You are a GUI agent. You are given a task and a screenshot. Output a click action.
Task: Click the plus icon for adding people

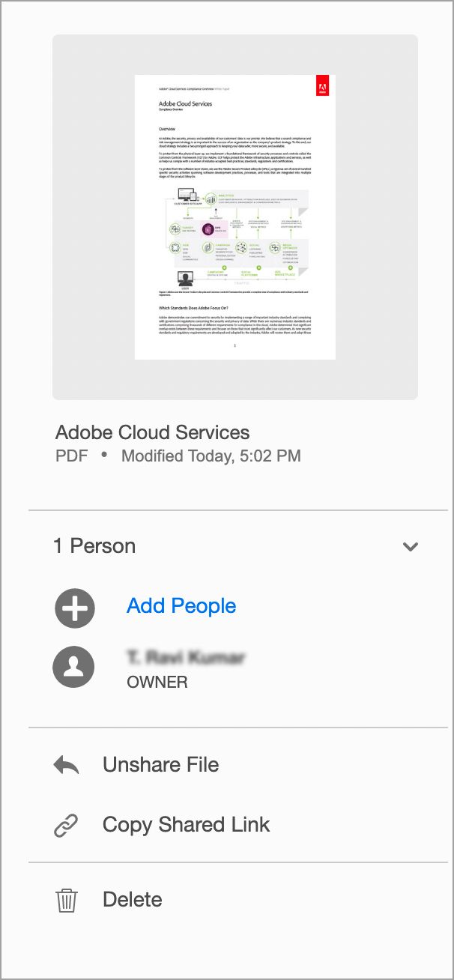click(74, 607)
